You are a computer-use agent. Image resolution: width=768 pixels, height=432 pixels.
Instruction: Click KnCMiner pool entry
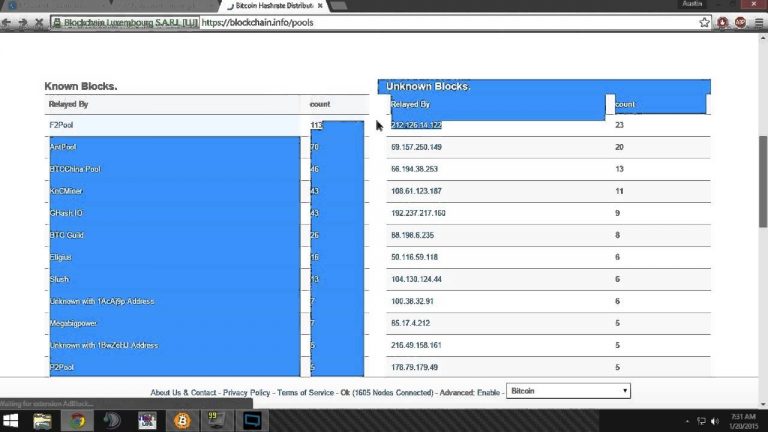coord(66,191)
